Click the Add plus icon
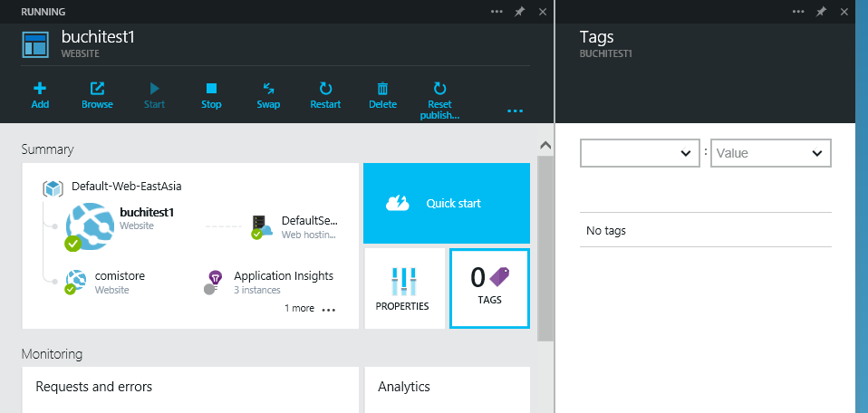868x413 pixels. coord(40,89)
